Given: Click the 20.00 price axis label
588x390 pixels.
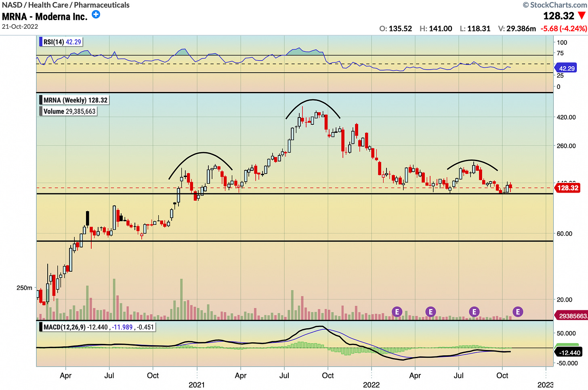Looking at the screenshot, I should 565,300.
